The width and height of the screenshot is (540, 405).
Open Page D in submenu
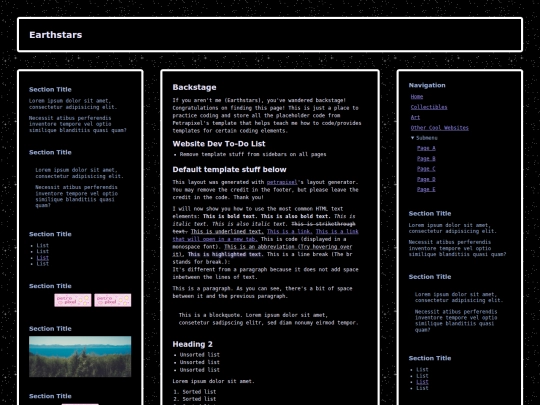426,179
